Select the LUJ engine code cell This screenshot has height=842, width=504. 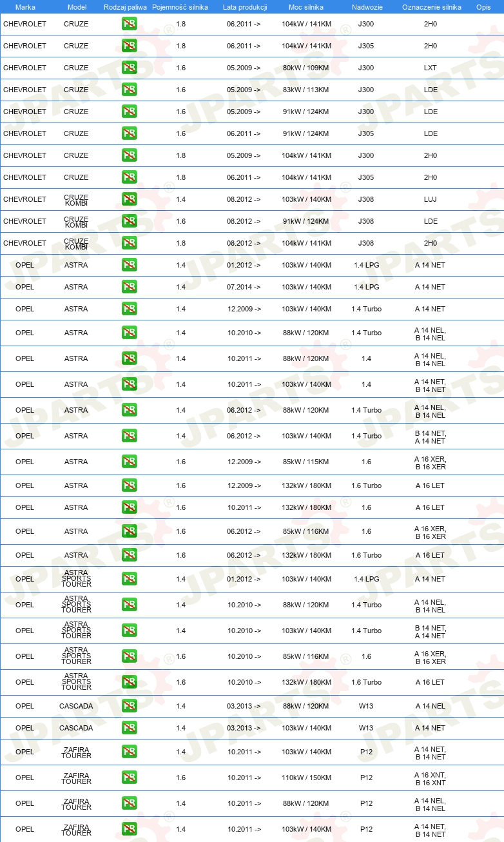coord(431,199)
